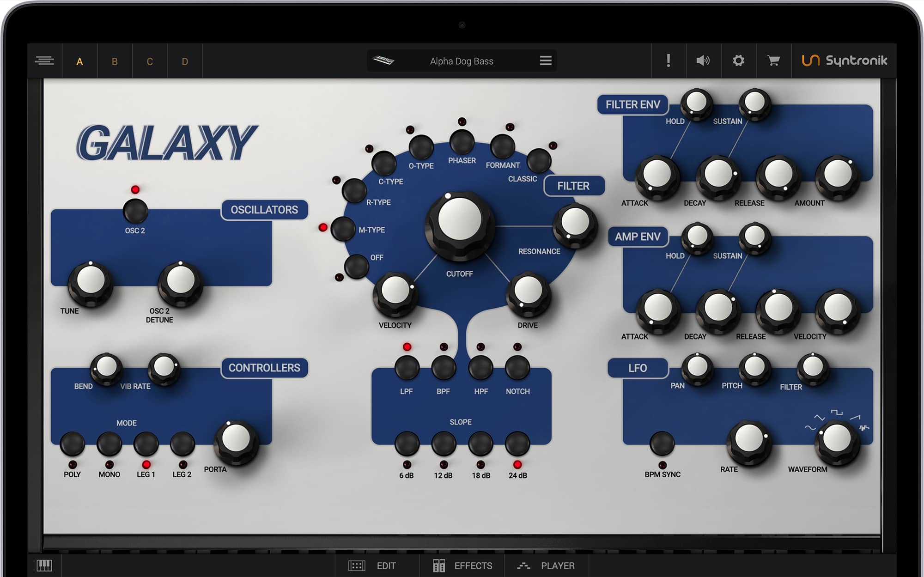924x577 pixels.
Task: Turn the filter OFF button
Action: [x=356, y=266]
